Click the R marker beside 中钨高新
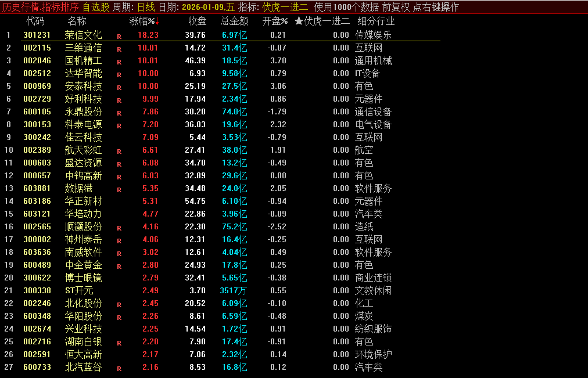 119,177
